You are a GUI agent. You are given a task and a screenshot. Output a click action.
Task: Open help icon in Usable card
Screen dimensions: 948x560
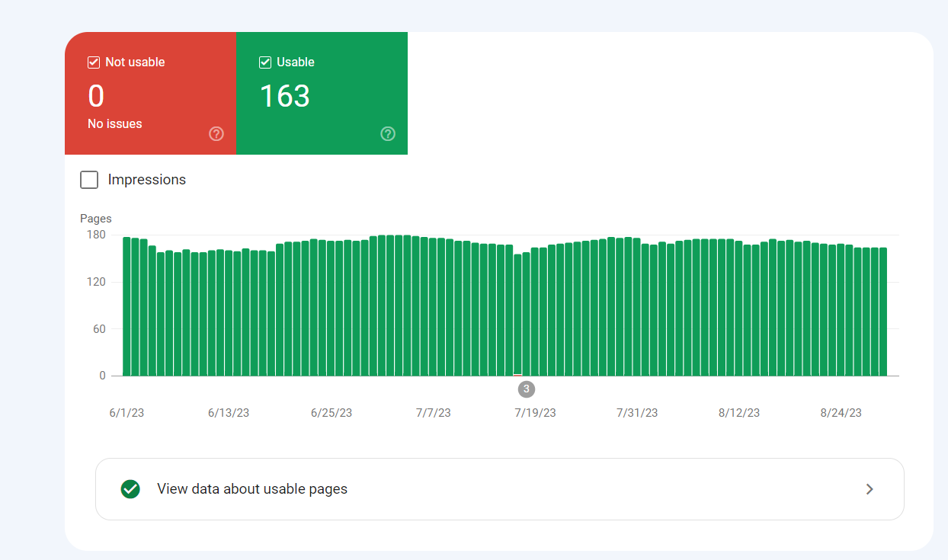click(x=388, y=134)
